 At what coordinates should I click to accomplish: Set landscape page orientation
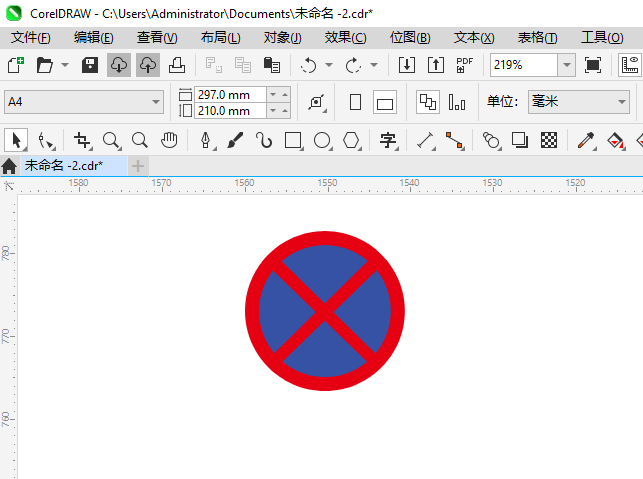click(385, 102)
